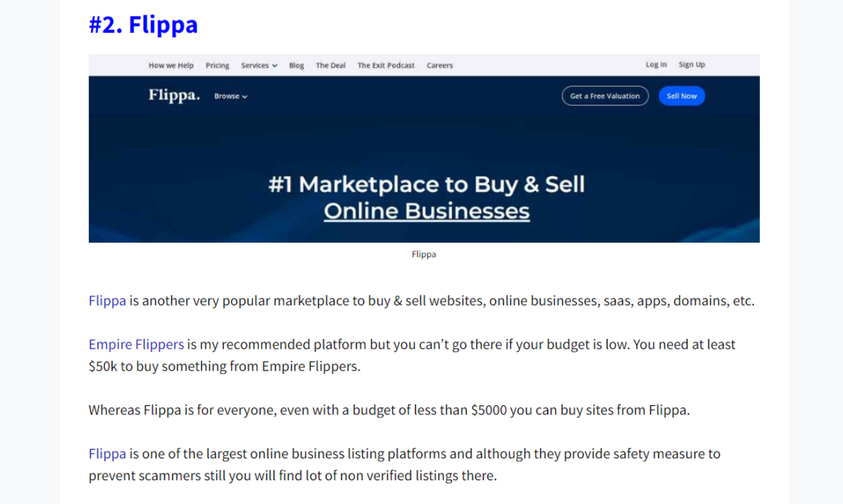Click the 'Flippa' image caption
The image size is (843, 504).
(423, 254)
